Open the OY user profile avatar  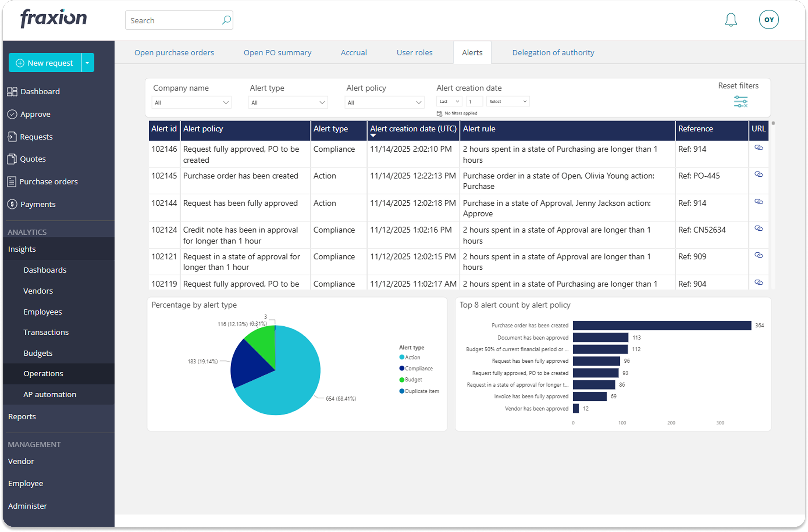[769, 20]
